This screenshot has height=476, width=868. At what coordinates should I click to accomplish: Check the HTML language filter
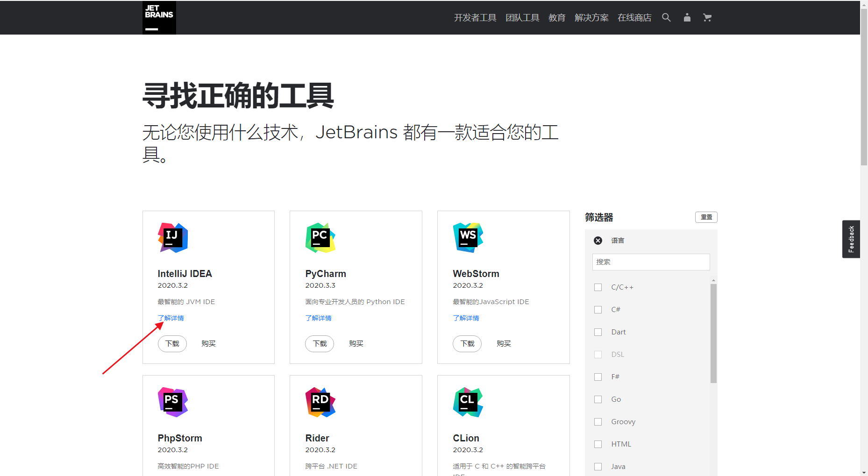598,444
